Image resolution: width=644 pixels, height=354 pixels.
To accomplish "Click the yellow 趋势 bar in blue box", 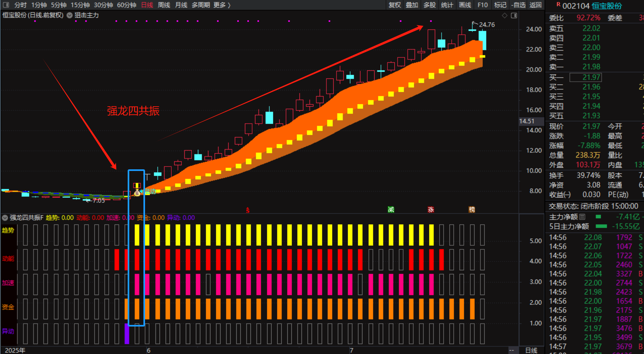I will click(137, 235).
